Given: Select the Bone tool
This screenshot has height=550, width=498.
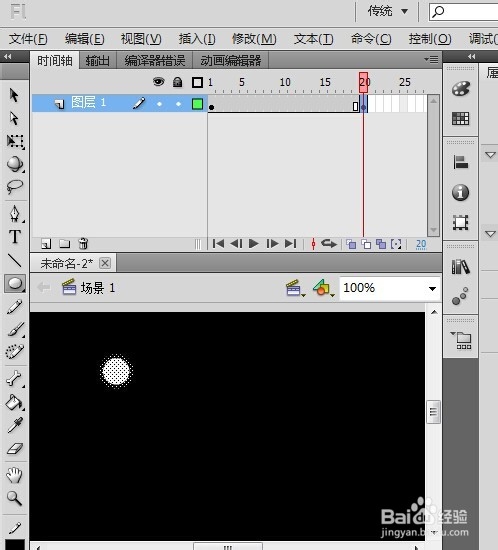Looking at the screenshot, I should [x=15, y=379].
